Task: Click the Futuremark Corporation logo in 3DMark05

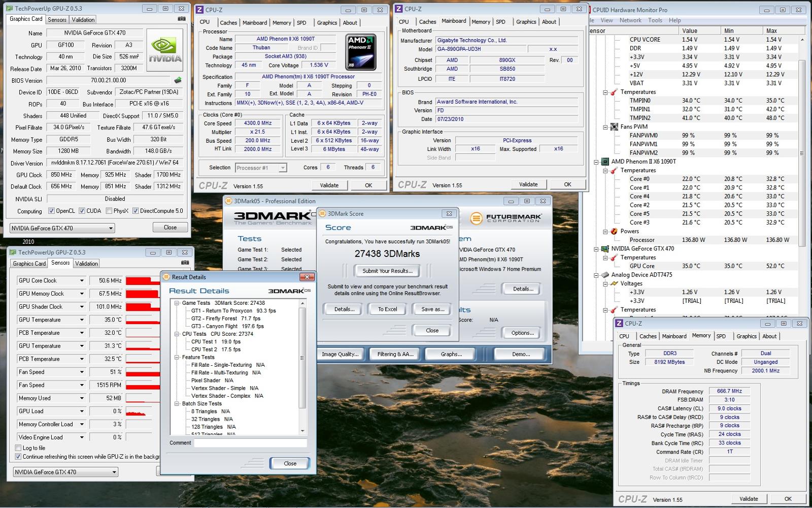Action: coord(506,218)
